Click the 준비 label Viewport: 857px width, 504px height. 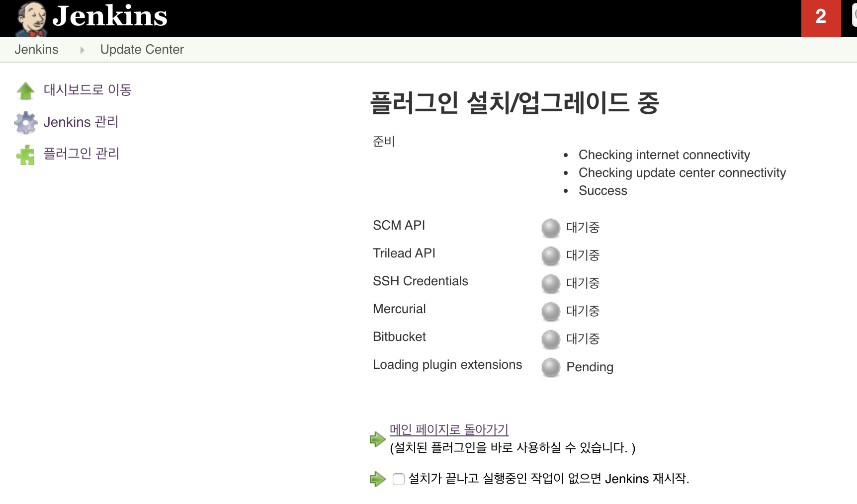point(383,141)
